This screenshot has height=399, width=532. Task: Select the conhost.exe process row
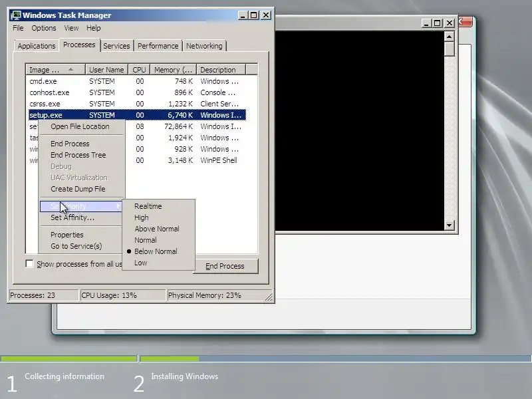(136, 92)
